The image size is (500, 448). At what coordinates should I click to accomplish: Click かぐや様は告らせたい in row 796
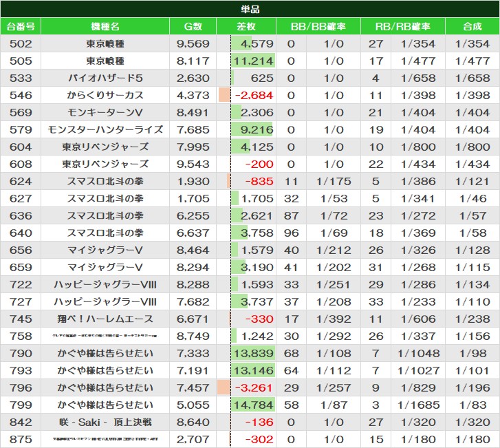[x=105, y=388]
